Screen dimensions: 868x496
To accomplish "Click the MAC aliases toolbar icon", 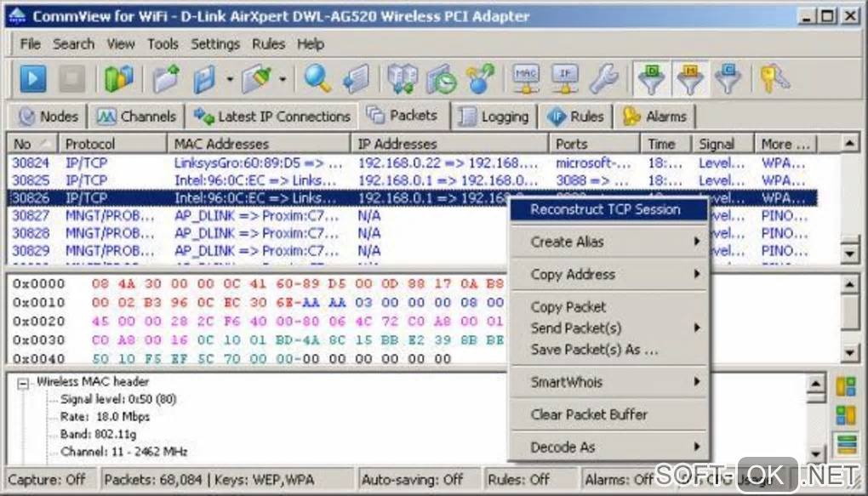I will (526, 78).
